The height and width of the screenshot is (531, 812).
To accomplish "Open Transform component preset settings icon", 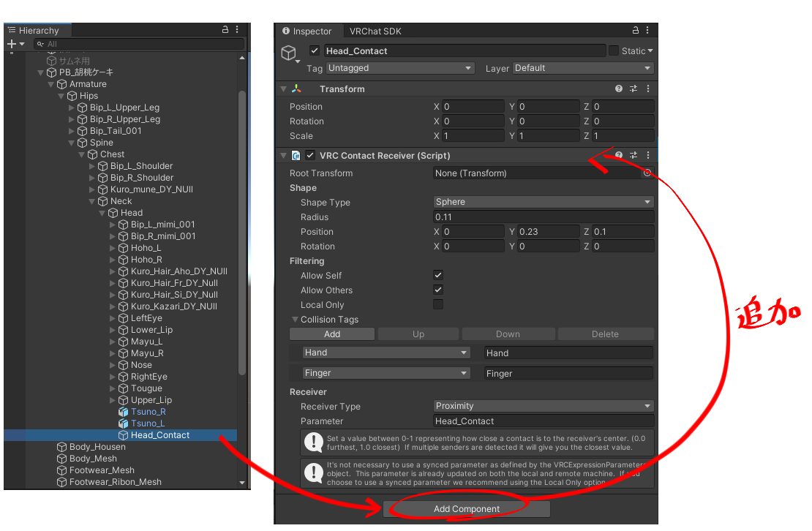I will click(x=634, y=88).
